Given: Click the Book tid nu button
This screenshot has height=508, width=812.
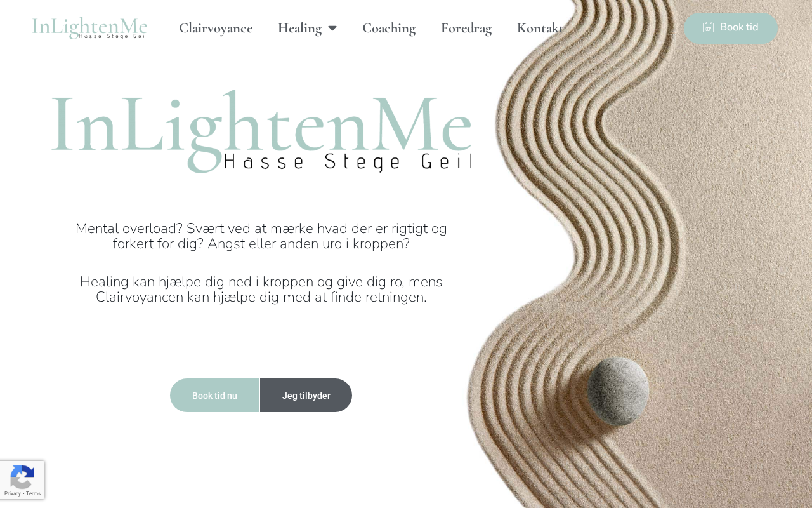Looking at the screenshot, I should tap(214, 396).
